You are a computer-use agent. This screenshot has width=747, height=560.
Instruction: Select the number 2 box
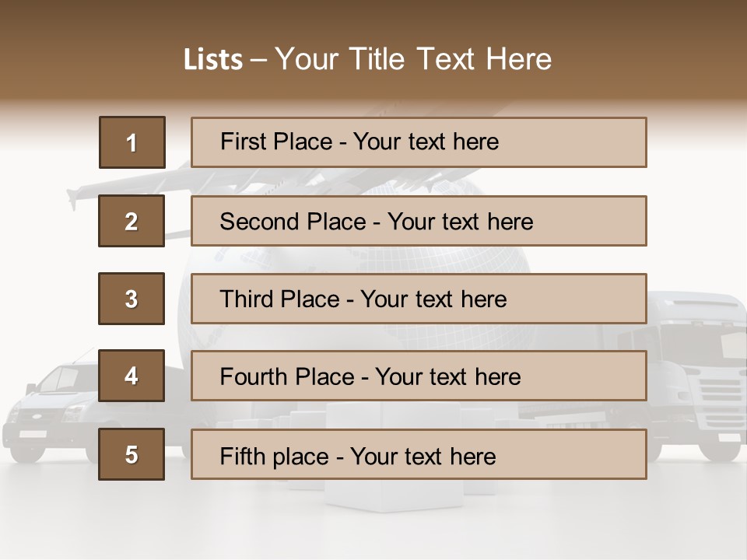tap(132, 221)
